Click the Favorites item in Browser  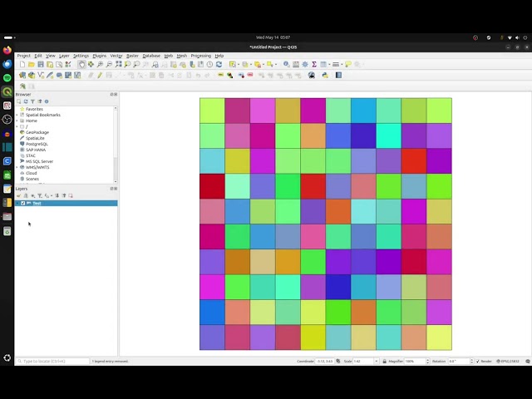coord(34,109)
